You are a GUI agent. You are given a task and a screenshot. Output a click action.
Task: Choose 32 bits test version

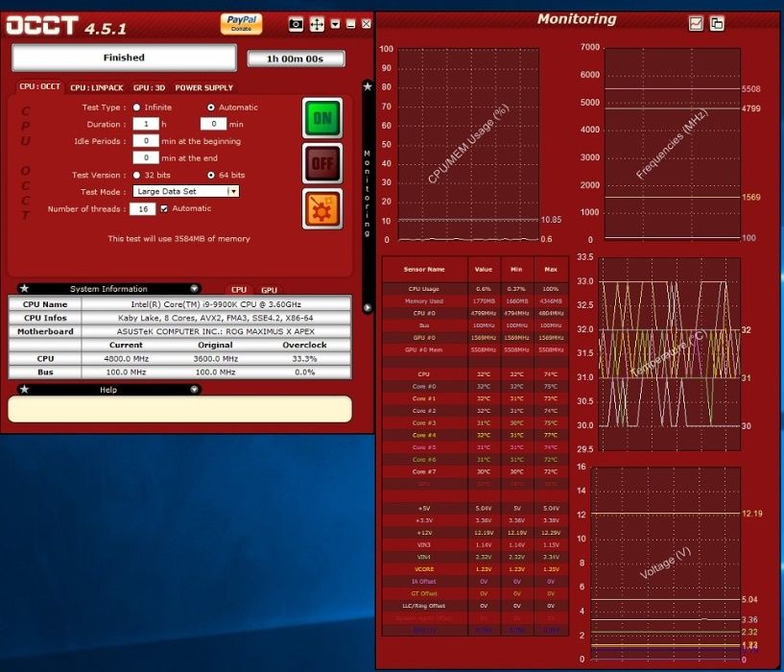[x=136, y=175]
